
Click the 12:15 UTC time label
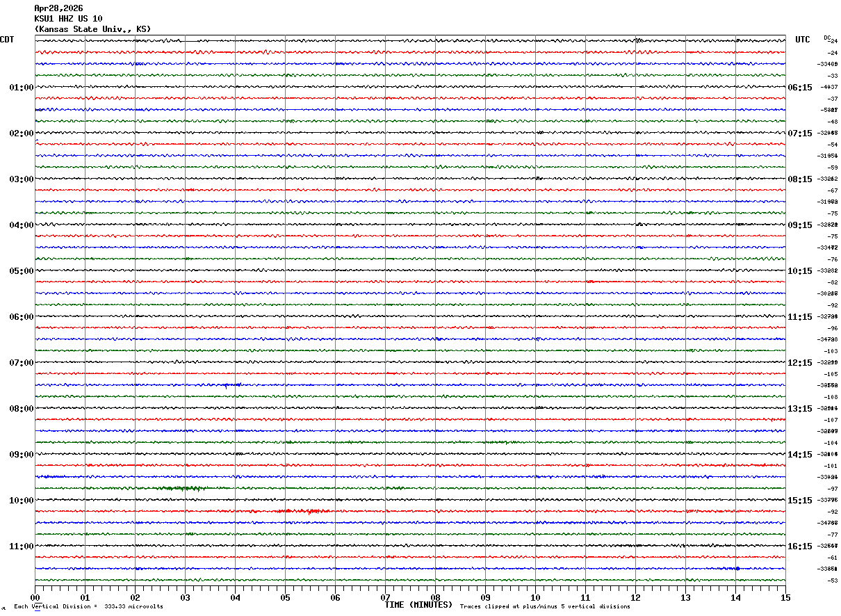click(799, 363)
